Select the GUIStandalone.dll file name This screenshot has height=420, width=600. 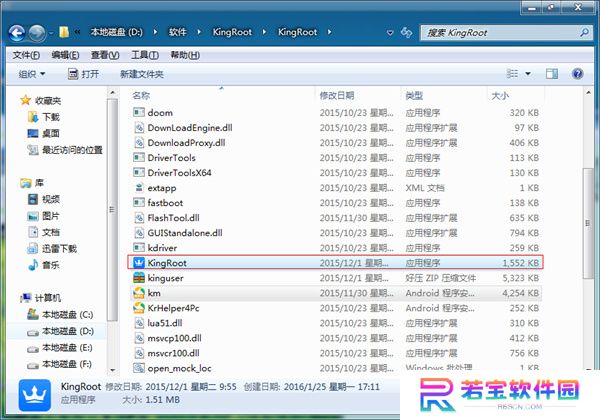185,233
